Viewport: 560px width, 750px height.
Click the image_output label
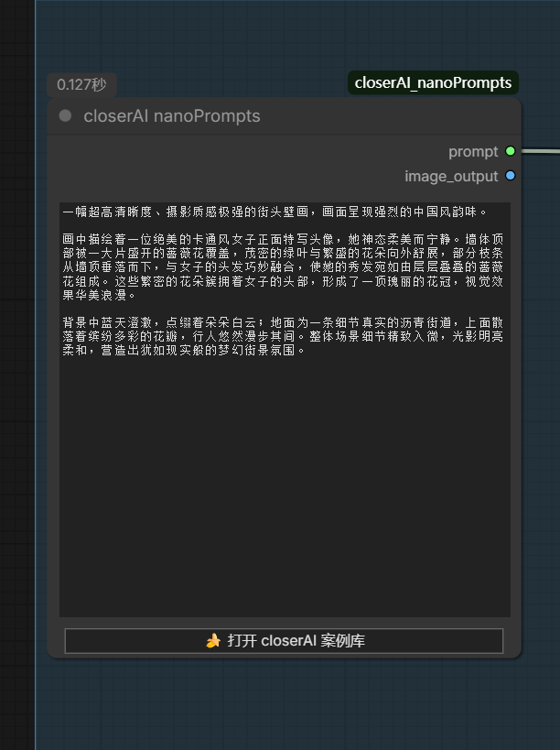tap(451, 177)
